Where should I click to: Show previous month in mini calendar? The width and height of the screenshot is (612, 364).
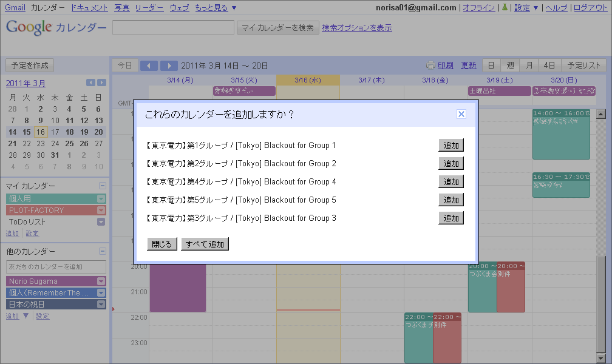point(90,83)
